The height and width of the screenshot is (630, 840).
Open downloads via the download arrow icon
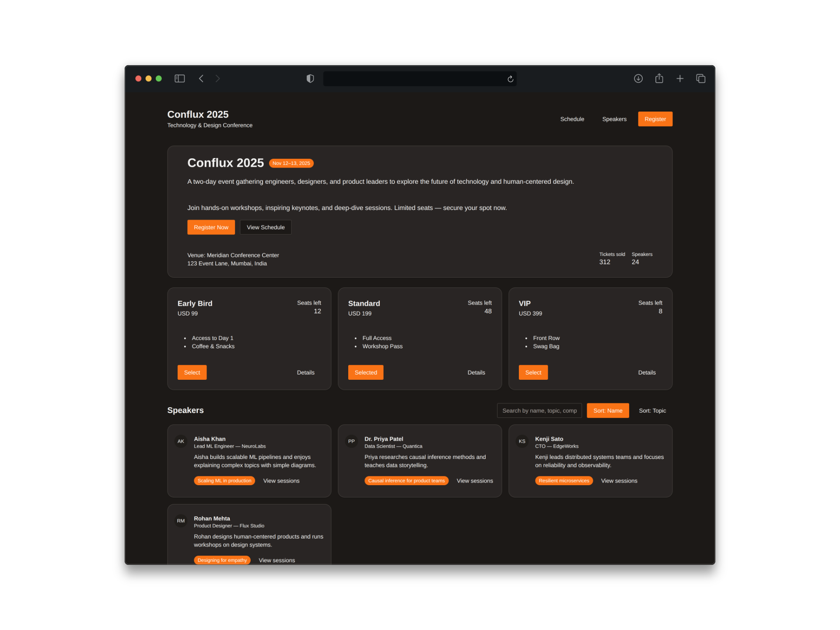click(638, 79)
